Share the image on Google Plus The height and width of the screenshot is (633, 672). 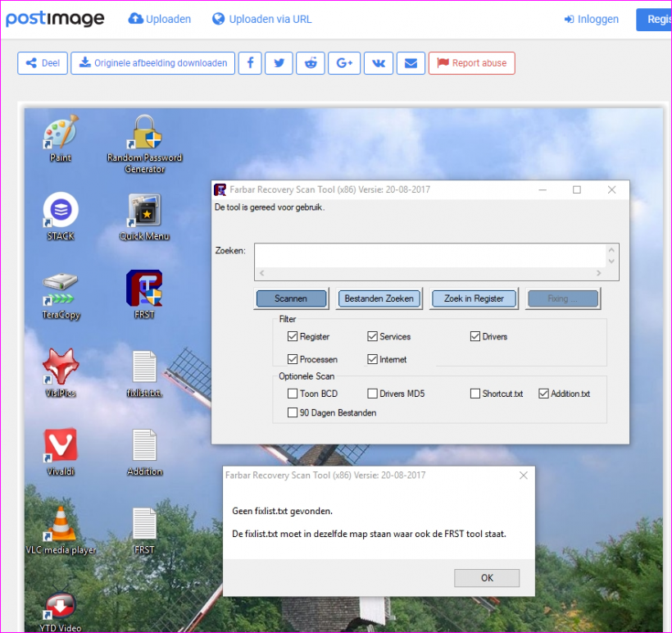coord(344,63)
